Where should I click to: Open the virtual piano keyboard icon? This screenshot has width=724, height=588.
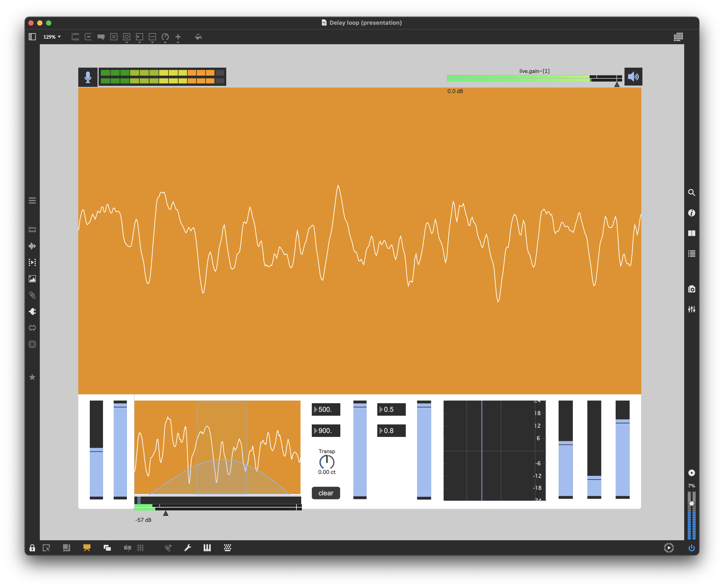click(207, 548)
